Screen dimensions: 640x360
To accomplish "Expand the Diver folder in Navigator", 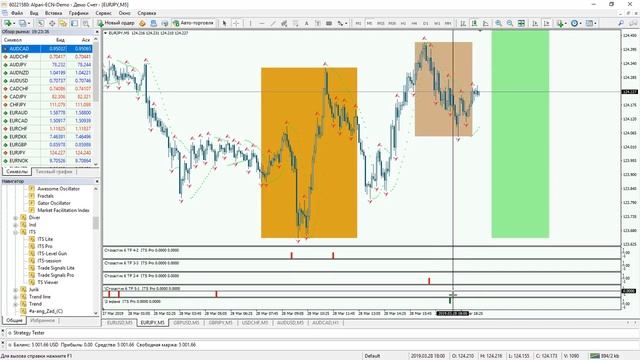I will [16, 218].
